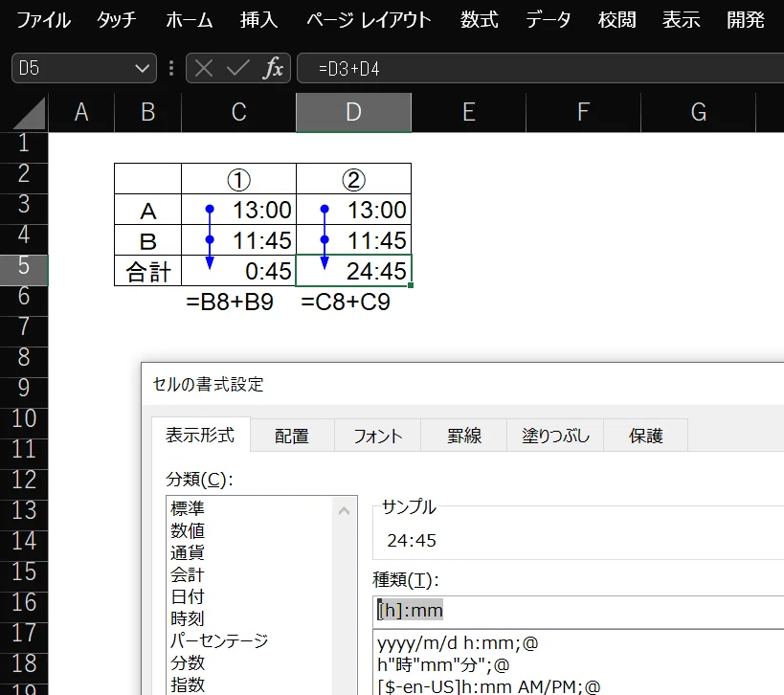Switch to the ホーム ribbon tab
The height and width of the screenshot is (695, 784).
point(189,20)
